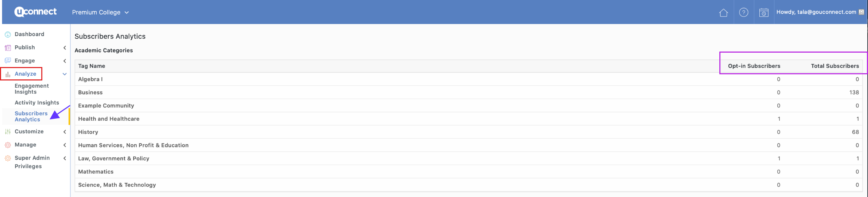Screen dimensions: 868x197
Task: Open Activity Insights submenu item
Action: pyautogui.click(x=37, y=103)
